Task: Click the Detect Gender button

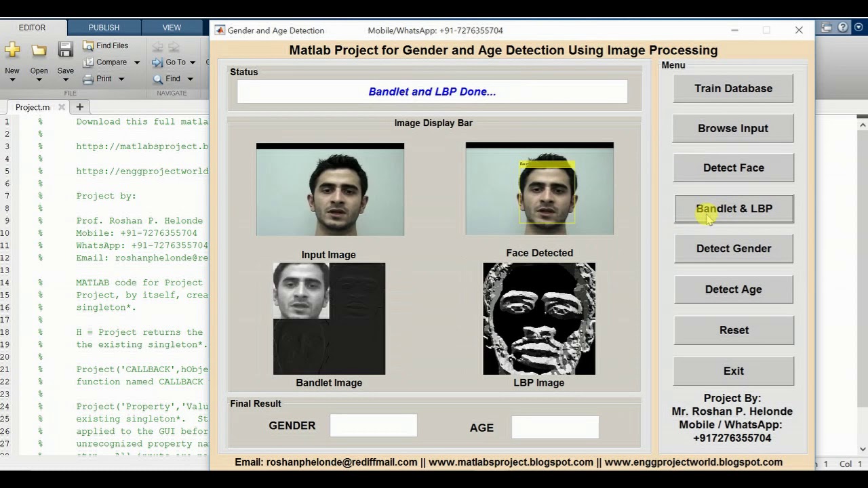Action: (x=734, y=248)
